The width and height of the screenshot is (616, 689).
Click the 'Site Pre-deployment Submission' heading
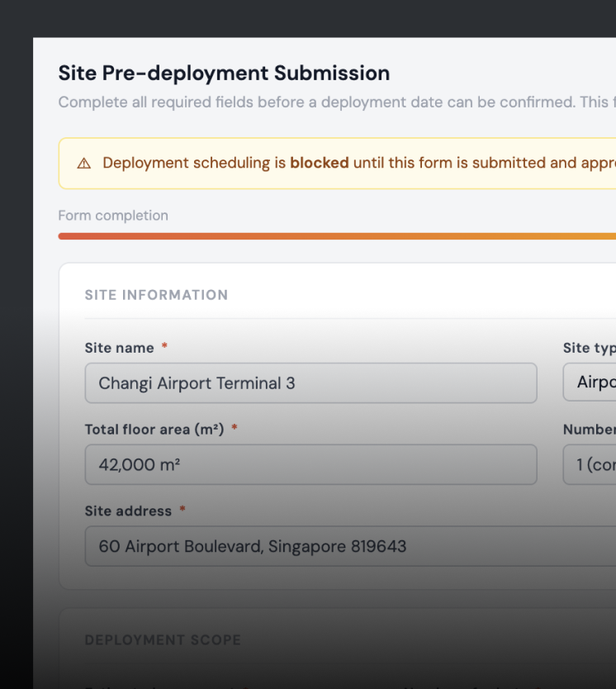224,73
